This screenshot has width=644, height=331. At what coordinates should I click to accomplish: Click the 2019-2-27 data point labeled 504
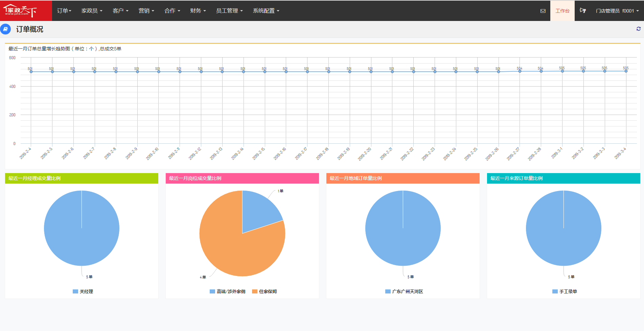pos(520,71)
